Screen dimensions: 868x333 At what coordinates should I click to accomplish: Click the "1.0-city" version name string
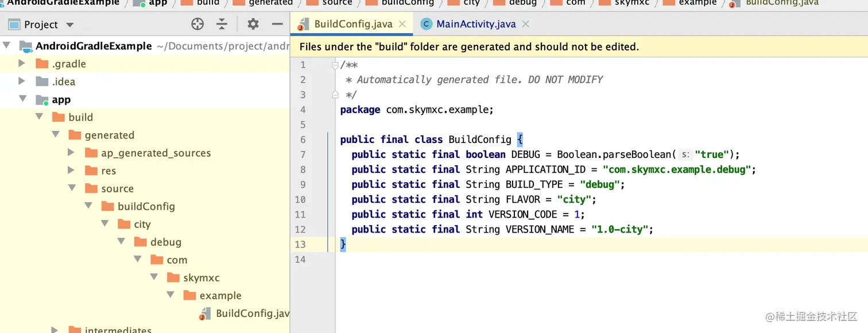click(x=620, y=229)
